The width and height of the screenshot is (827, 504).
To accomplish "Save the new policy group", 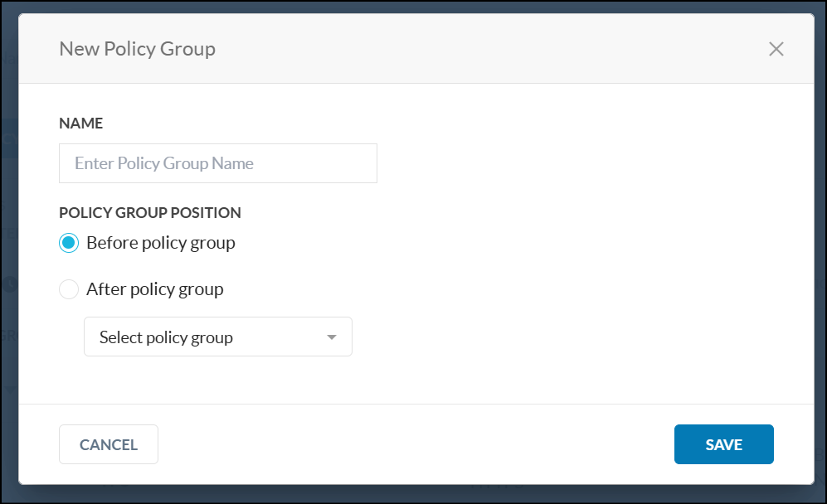I will 723,444.
